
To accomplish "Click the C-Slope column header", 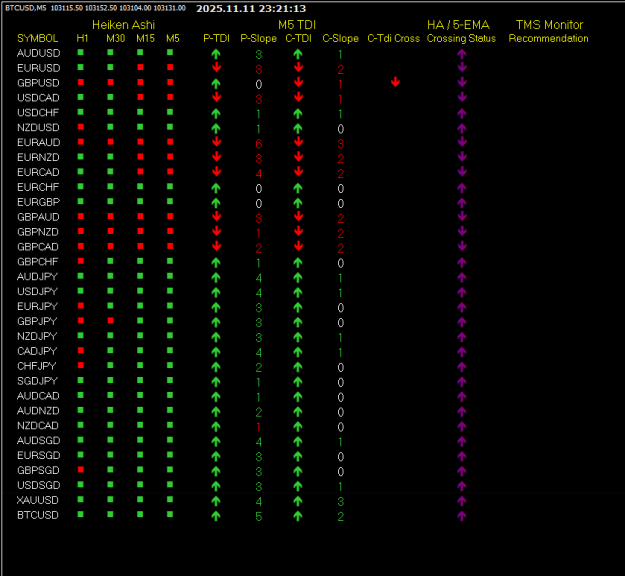I will click(340, 38).
